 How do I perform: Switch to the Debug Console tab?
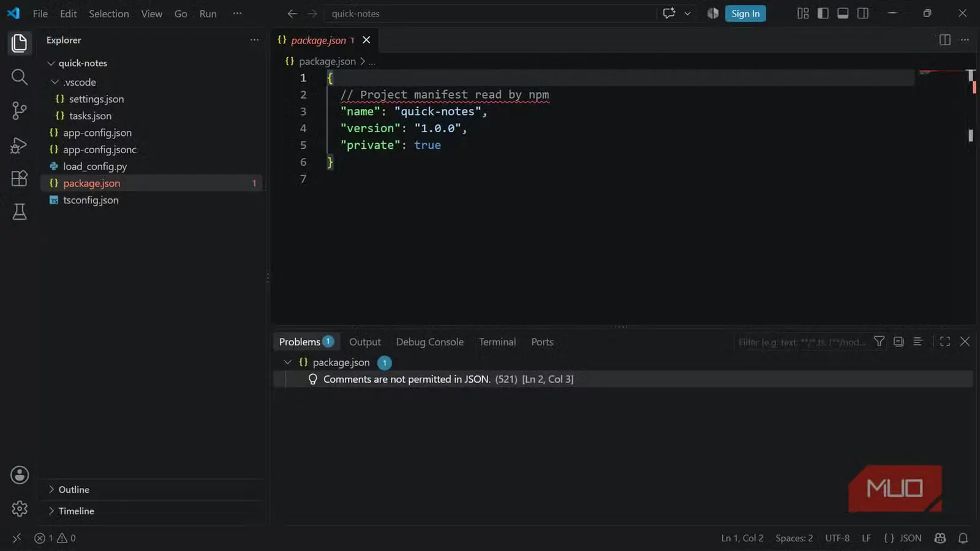tap(430, 342)
